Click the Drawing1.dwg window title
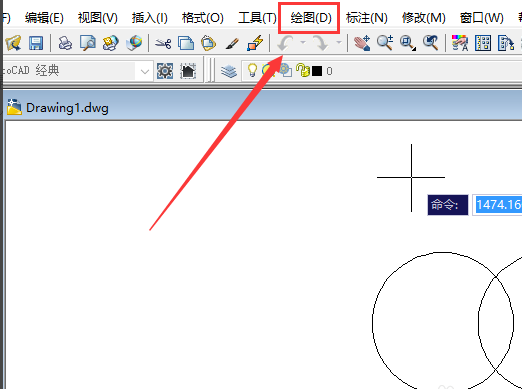Screen dimensions: 522x389 click(x=67, y=108)
